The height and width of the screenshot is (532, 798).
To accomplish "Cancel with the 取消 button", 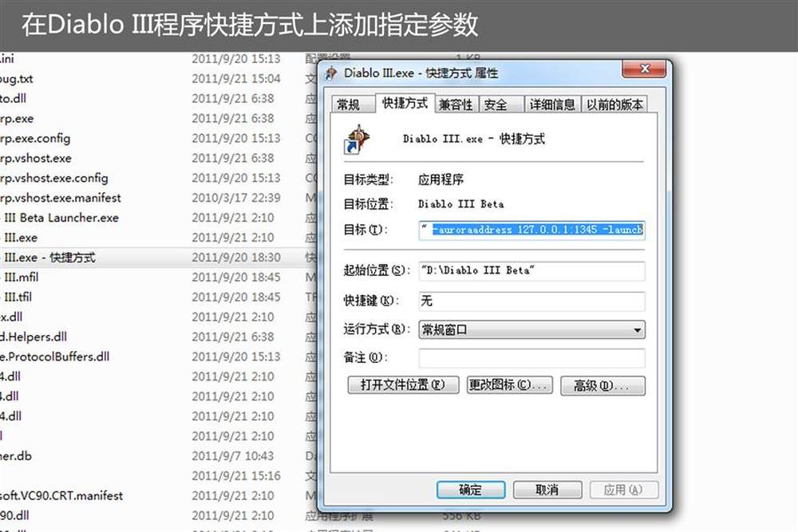I will (547, 490).
